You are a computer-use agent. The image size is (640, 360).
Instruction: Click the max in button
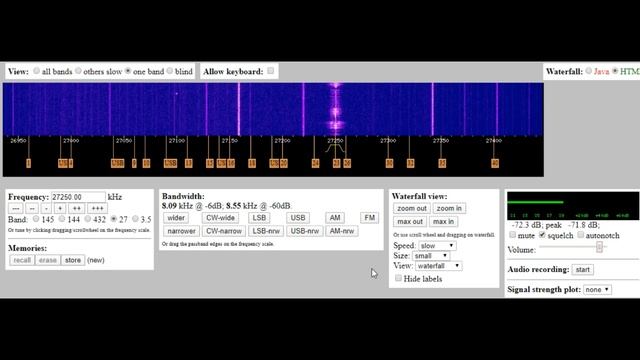[x=444, y=222]
